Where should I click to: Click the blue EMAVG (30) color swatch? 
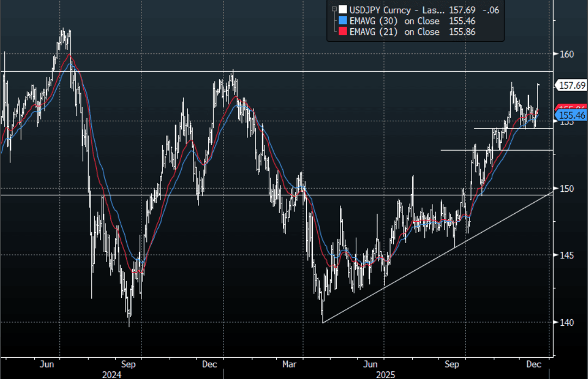click(x=342, y=21)
